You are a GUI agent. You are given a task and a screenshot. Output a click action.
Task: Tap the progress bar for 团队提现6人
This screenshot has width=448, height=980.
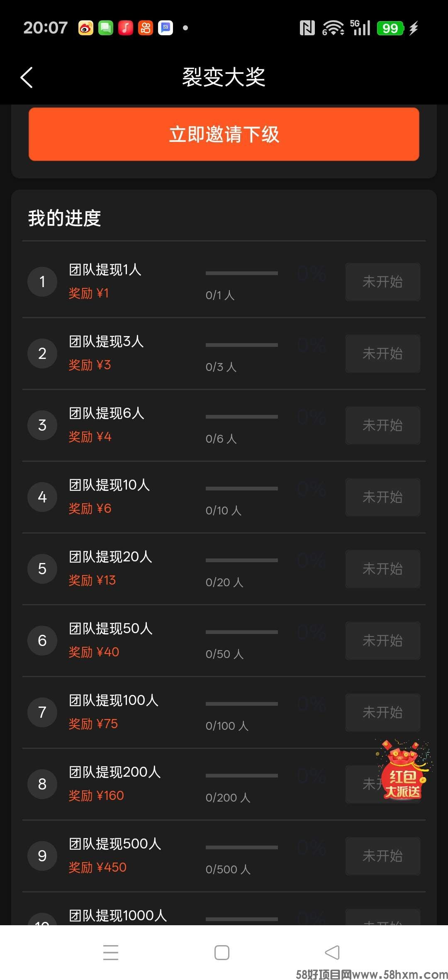tap(241, 417)
